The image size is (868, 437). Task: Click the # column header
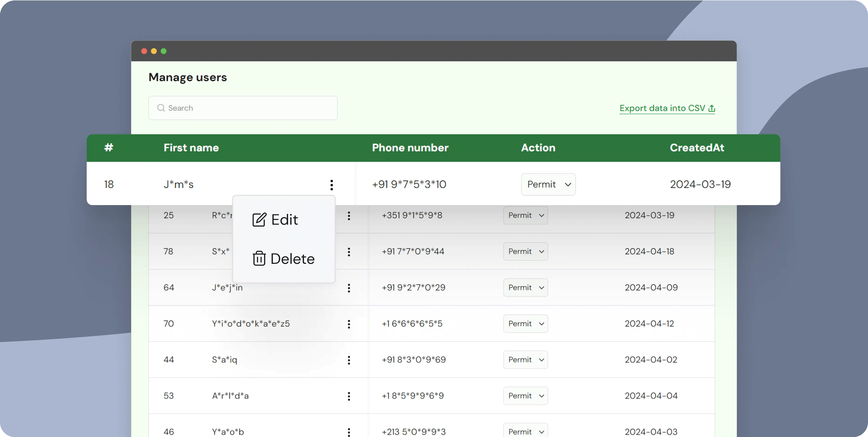(x=109, y=148)
